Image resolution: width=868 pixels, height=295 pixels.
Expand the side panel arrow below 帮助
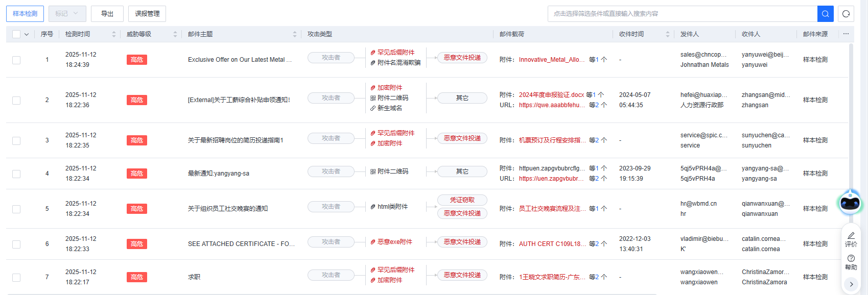tap(851, 284)
